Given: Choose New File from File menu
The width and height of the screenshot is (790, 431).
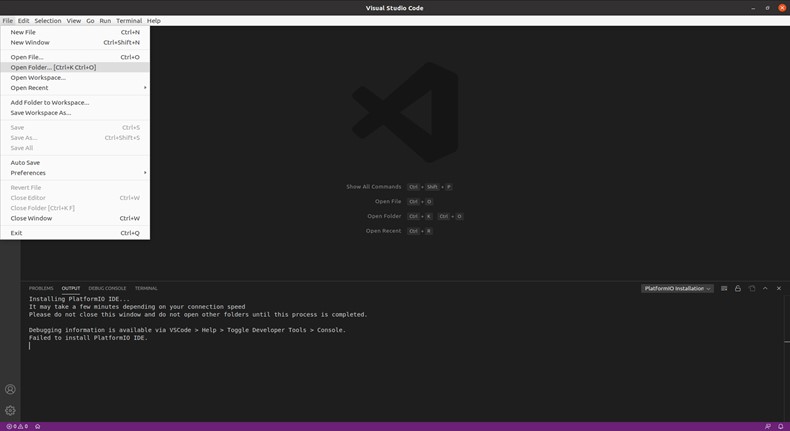Looking at the screenshot, I should [x=75, y=32].
